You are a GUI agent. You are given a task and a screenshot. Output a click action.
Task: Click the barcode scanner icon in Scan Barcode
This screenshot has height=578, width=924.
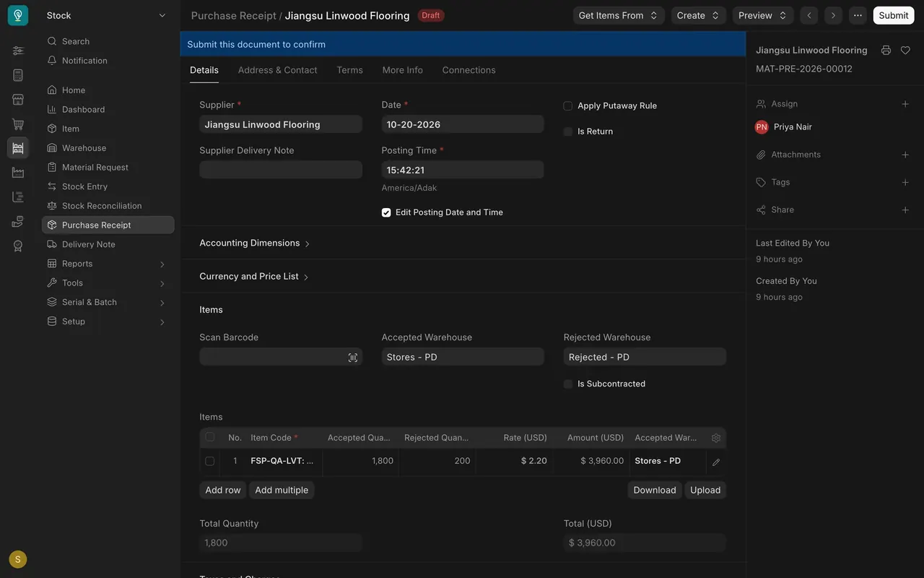tap(353, 358)
